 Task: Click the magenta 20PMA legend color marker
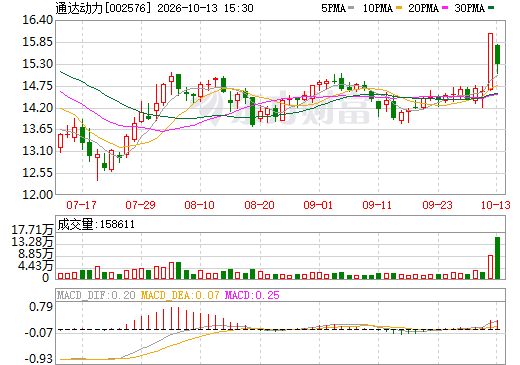[445, 8]
